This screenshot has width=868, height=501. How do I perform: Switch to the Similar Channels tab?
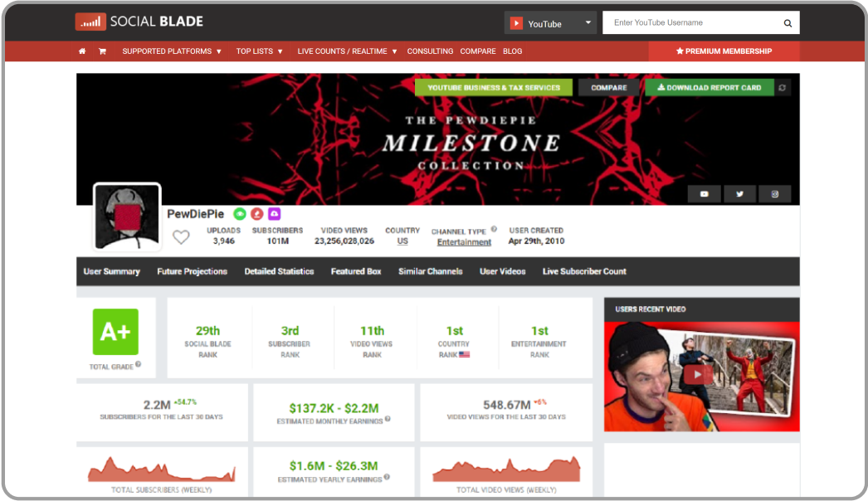(x=431, y=271)
